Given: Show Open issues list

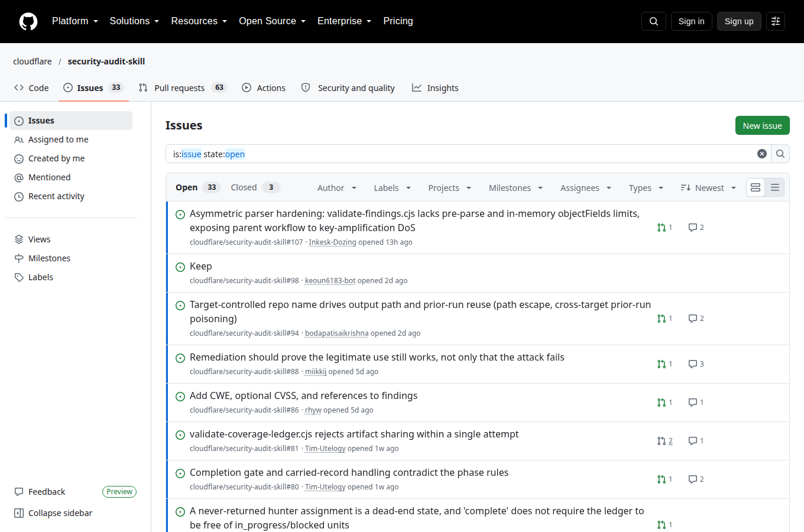Looking at the screenshot, I should point(197,187).
